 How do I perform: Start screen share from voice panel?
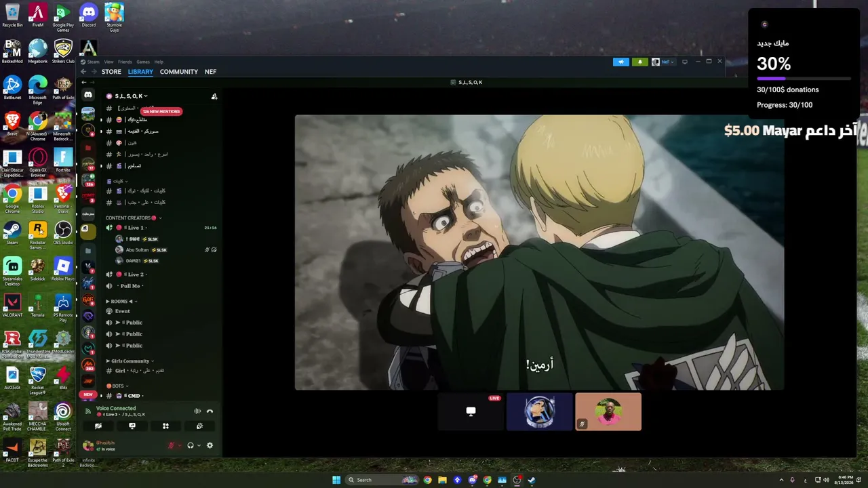(x=132, y=426)
